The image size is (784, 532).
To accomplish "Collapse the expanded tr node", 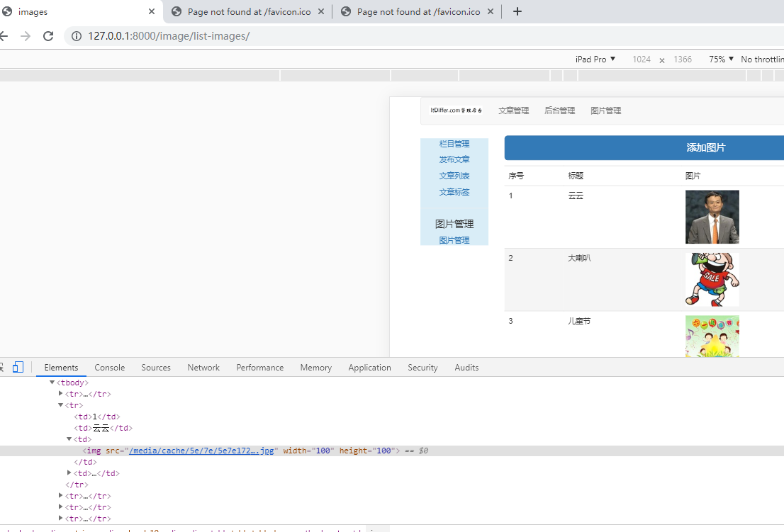I will 60,405.
